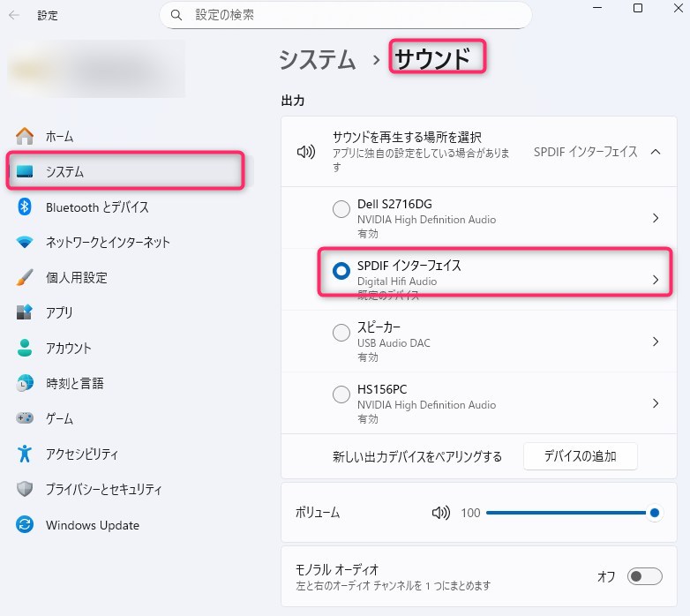This screenshot has height=616, width=690.
Task: Mute volume using the speaker icon
Action: 440,513
